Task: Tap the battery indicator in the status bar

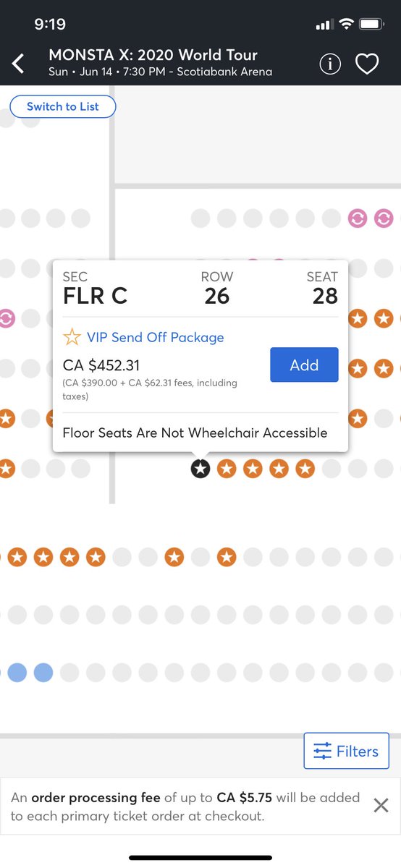Action: point(373,25)
